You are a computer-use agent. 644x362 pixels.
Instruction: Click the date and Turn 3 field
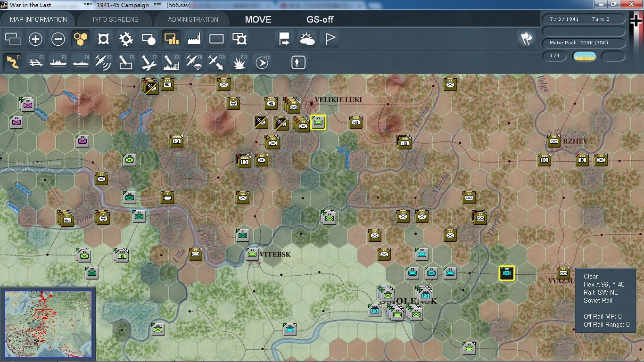pyautogui.click(x=584, y=19)
